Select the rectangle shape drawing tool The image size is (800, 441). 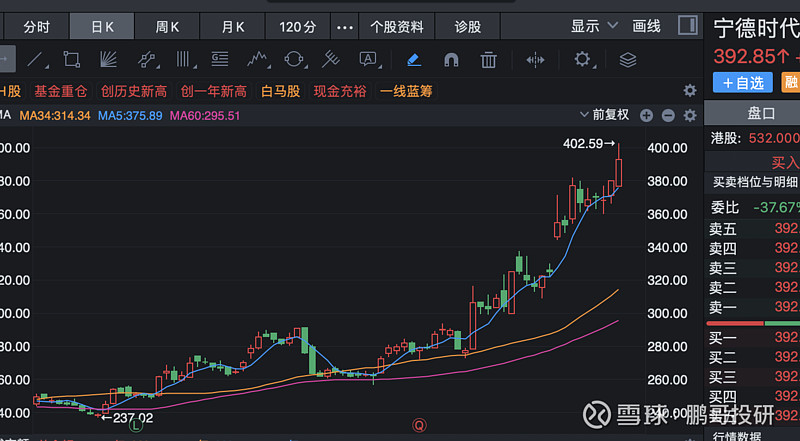click(71, 60)
